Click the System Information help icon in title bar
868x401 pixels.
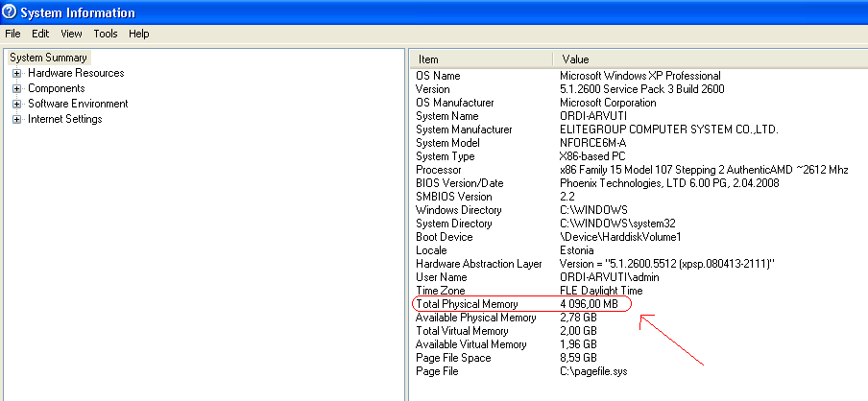coord(10,12)
